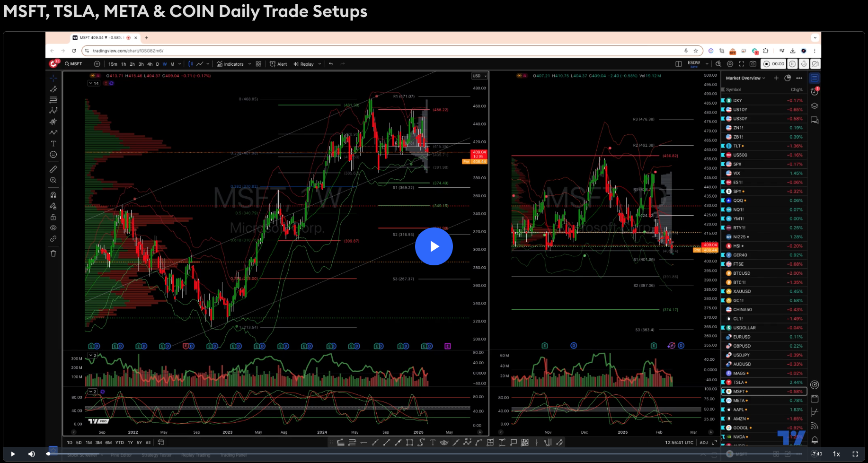Open the emoji icons tool
The image size is (868, 463).
pos(53,155)
